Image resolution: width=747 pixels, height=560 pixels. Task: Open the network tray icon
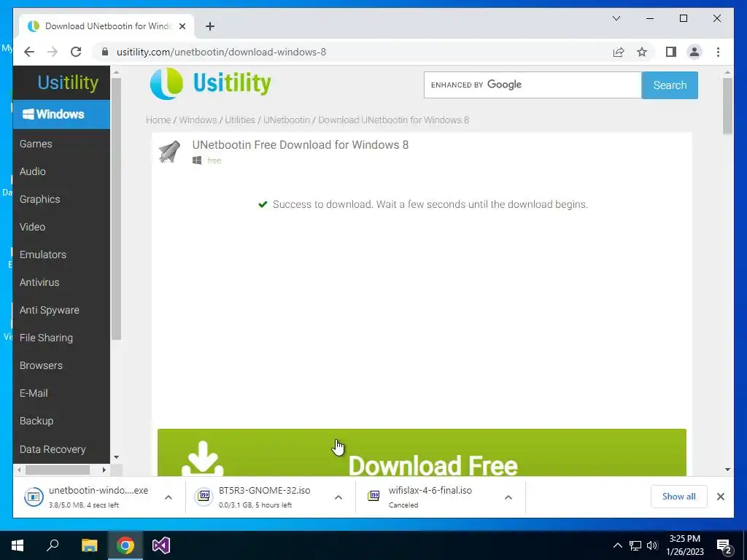pos(635,545)
